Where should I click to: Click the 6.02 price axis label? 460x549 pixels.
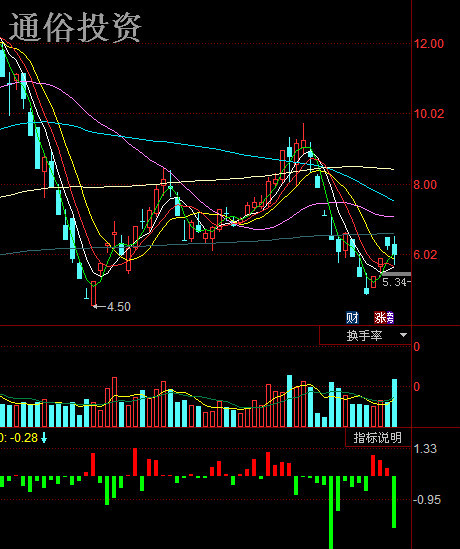point(425,255)
